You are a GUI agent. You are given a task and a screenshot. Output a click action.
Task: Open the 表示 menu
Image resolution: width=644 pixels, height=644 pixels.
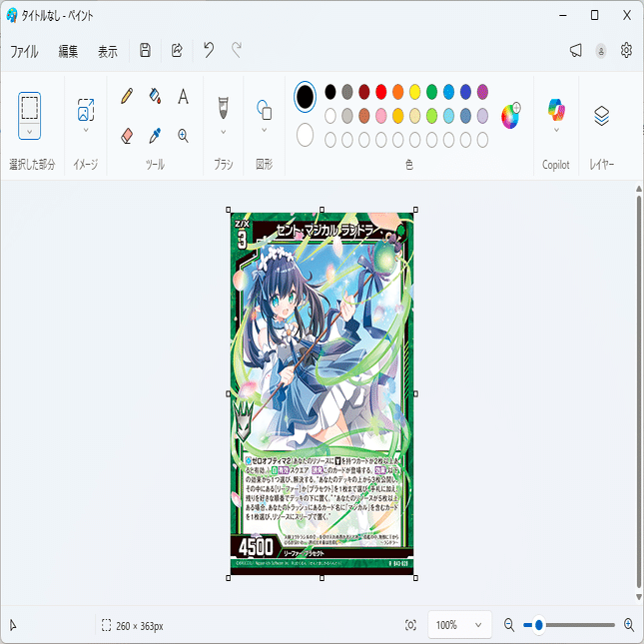coord(108,52)
